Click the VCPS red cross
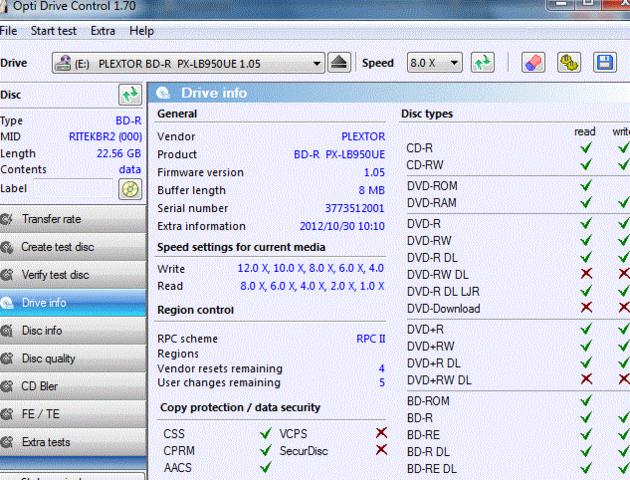The height and width of the screenshot is (480, 630). click(x=381, y=433)
